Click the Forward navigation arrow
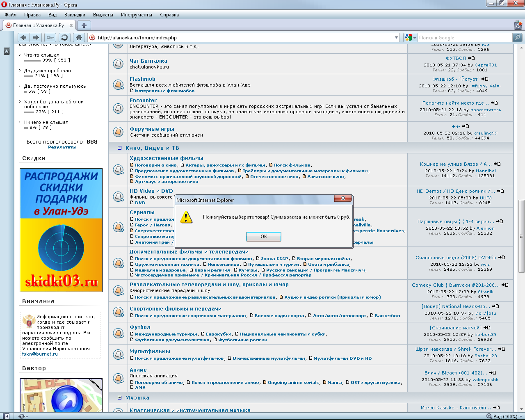This screenshot has height=420, width=525. [36, 37]
